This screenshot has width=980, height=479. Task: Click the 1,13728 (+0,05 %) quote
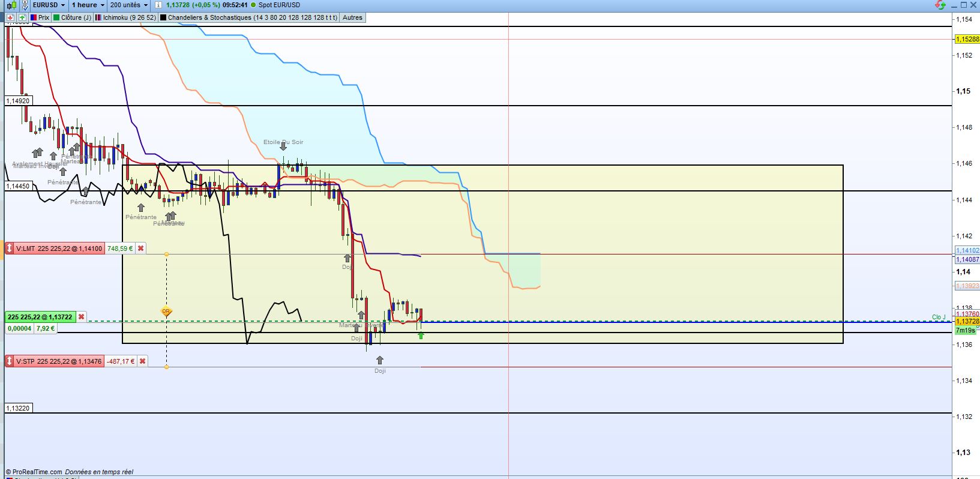click(x=193, y=5)
